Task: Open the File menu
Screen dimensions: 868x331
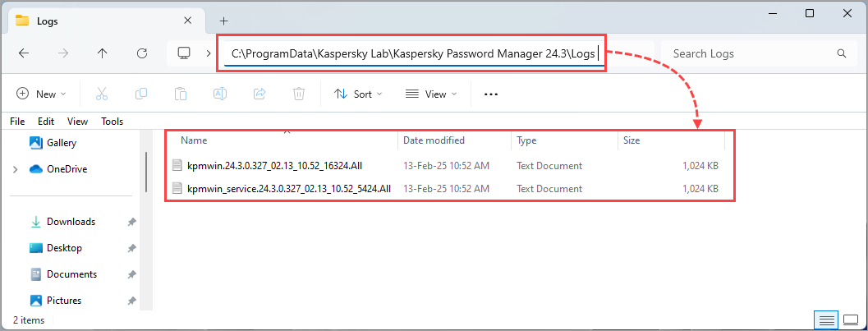Action: [17, 121]
